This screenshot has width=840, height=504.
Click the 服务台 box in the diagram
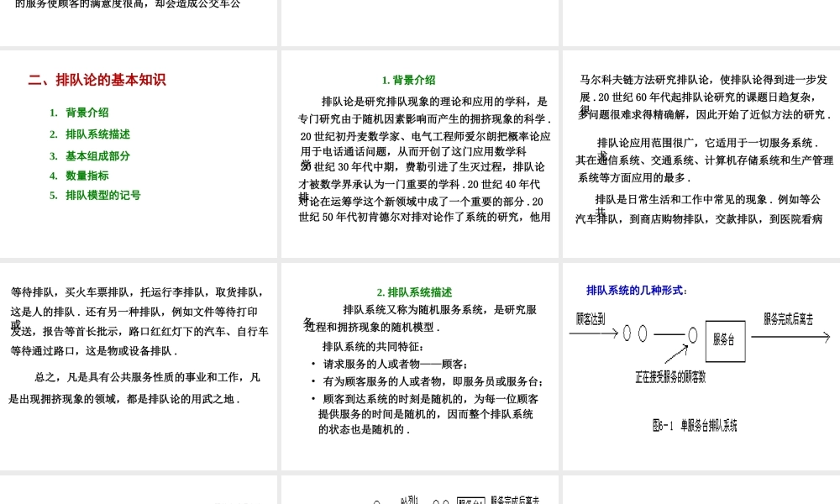coord(724,341)
